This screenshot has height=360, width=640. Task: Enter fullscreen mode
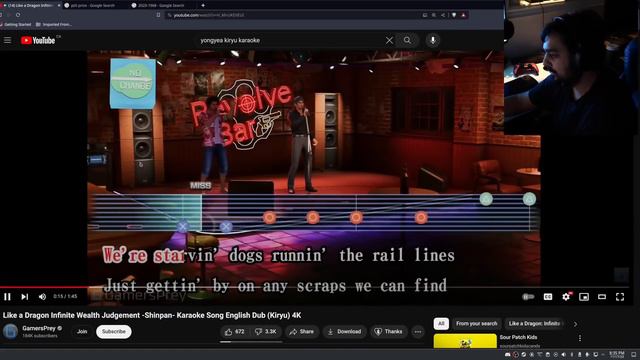click(620, 297)
